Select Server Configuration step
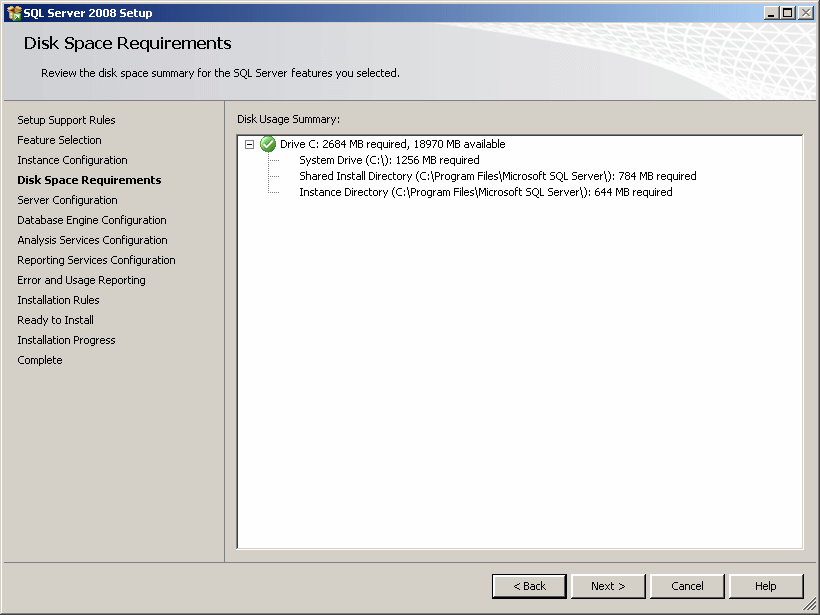The width and height of the screenshot is (820, 615). coord(67,200)
